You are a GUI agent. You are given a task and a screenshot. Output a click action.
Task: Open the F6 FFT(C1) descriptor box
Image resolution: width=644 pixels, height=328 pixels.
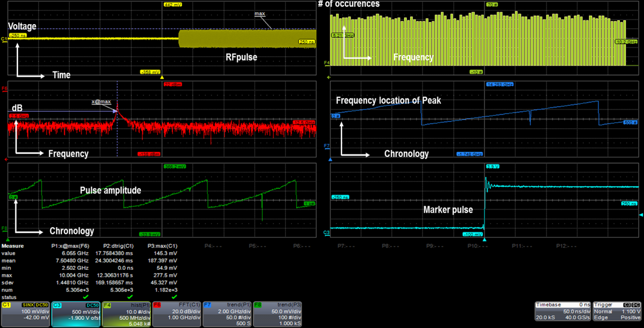[177, 314]
